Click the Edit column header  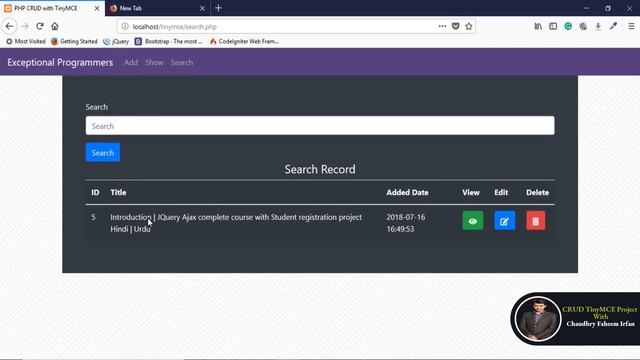[501, 192]
